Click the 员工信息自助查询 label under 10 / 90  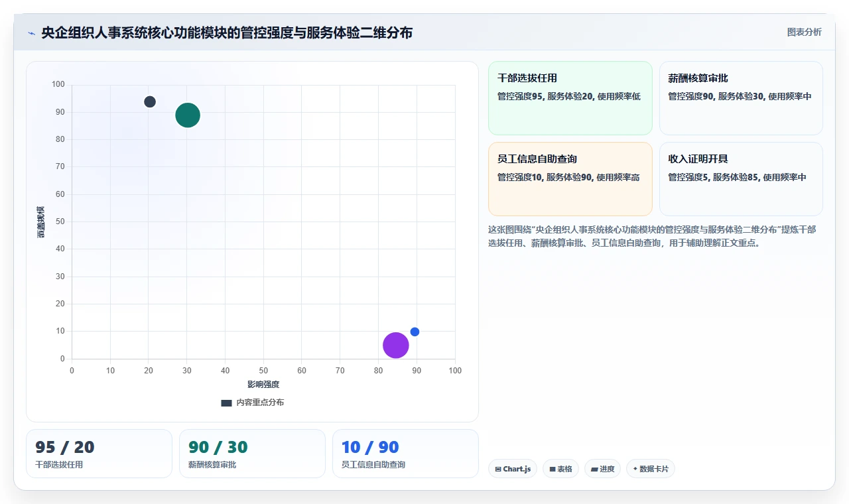coord(373,465)
